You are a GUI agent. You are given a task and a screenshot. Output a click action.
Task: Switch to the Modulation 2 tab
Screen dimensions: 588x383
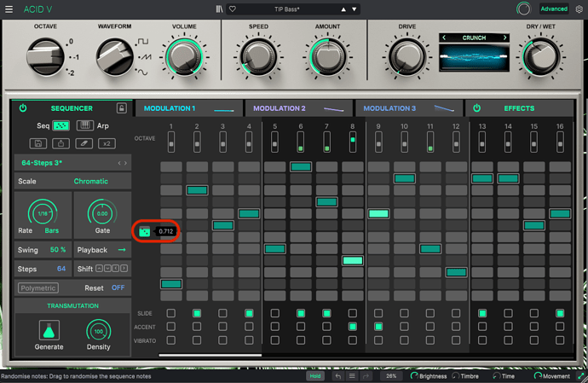tap(298, 108)
